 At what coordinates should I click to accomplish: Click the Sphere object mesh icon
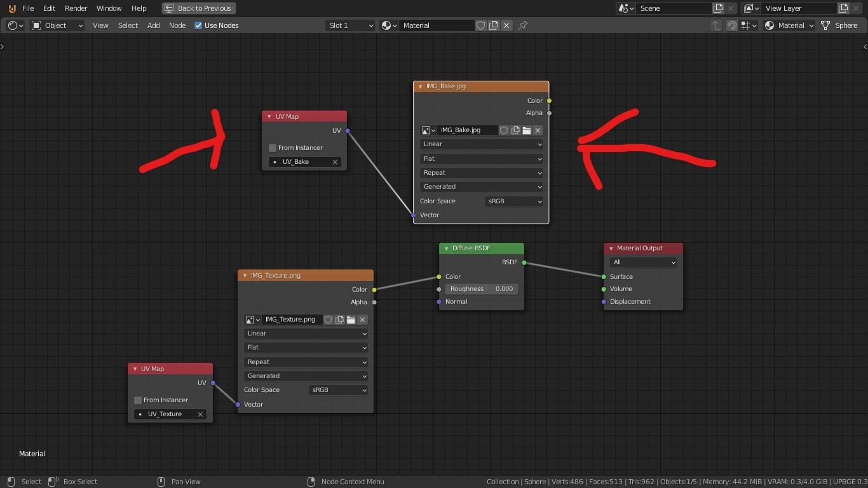pos(825,25)
